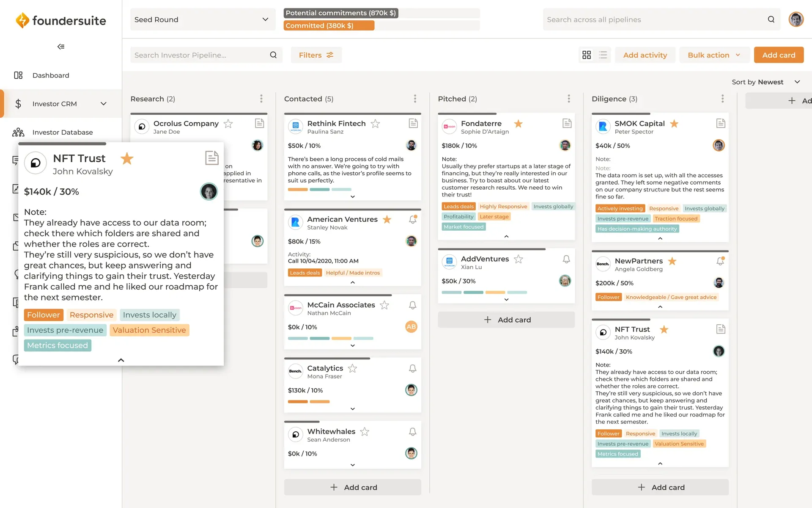Switch to grid view layout
The height and width of the screenshot is (508, 812).
click(587, 55)
